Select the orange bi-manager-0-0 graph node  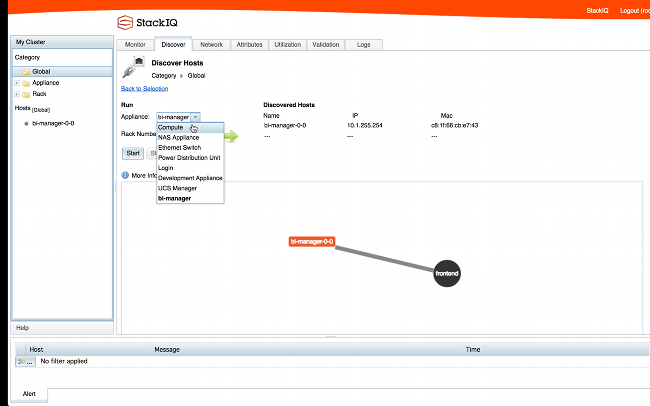click(312, 241)
